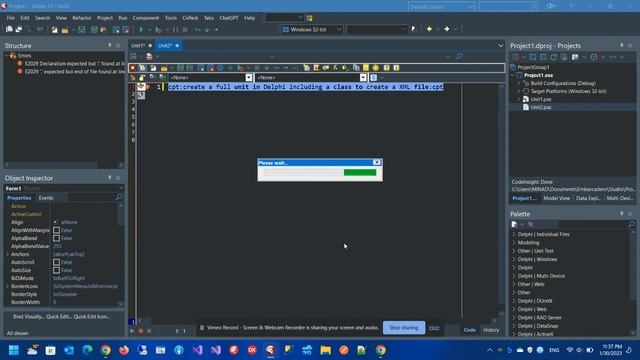Image resolution: width=640 pixels, height=360 pixels.
Task: Open the Default Layout dropdown
Action: (x=470, y=7)
